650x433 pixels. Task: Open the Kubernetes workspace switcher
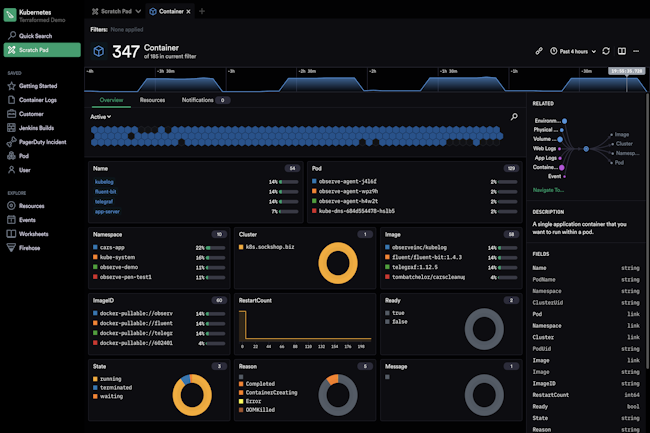click(40, 12)
